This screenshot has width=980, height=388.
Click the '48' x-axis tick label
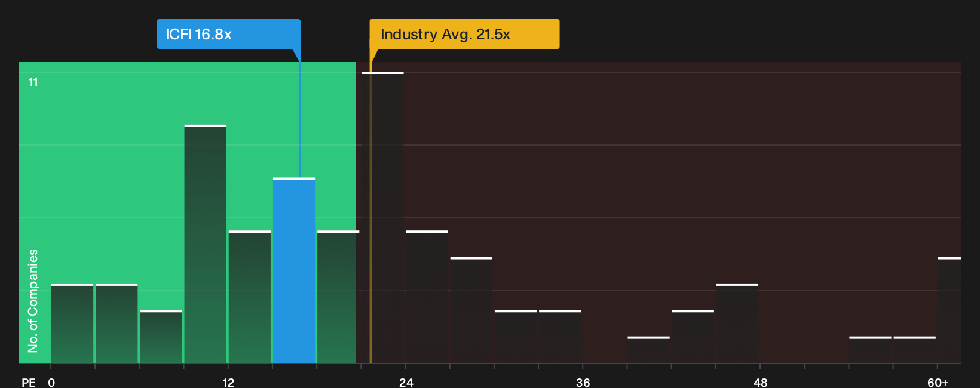click(760, 382)
